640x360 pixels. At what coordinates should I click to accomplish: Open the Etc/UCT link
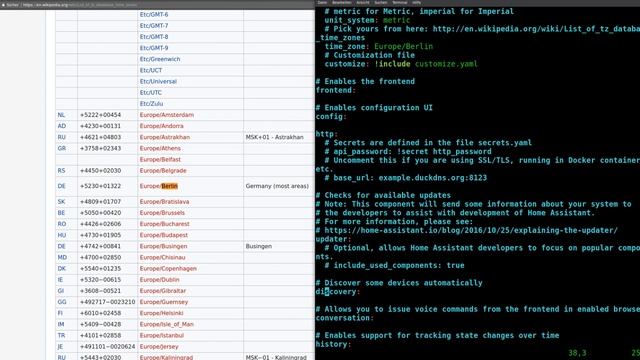151,70
